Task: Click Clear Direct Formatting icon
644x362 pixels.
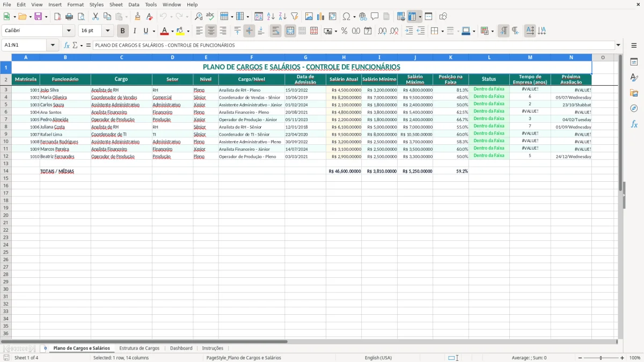Action: pyautogui.click(x=150, y=17)
